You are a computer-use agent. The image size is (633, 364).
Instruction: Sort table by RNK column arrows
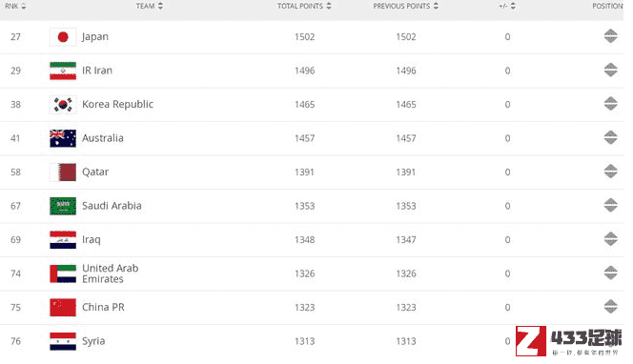[24, 6]
